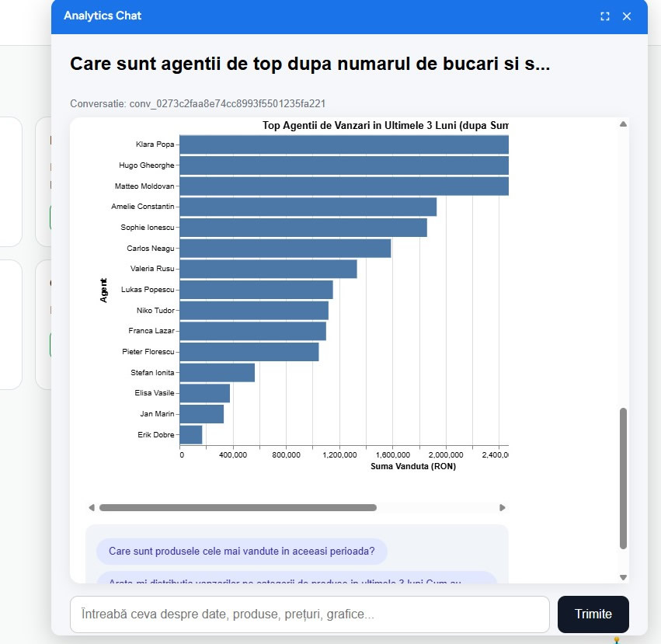Image resolution: width=661 pixels, height=644 pixels.
Task: Click the Agent y-axis title
Action: tap(104, 291)
